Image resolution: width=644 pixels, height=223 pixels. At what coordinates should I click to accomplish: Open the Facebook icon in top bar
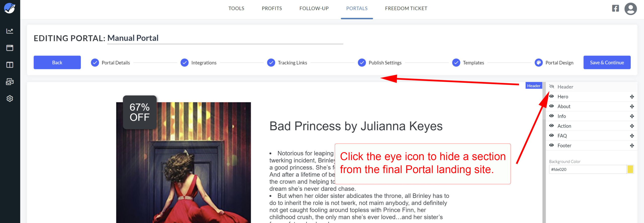615,8
